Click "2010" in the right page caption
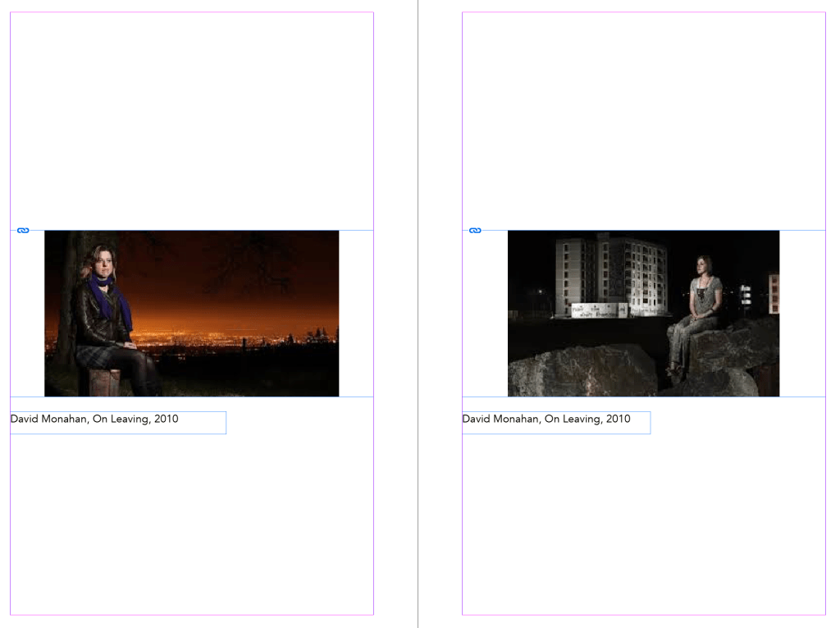Screen dimensions: 840x628 (618, 419)
